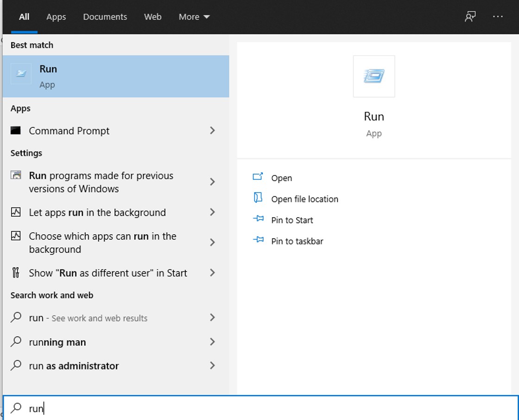Click the Pin to taskbar icon

point(258,241)
